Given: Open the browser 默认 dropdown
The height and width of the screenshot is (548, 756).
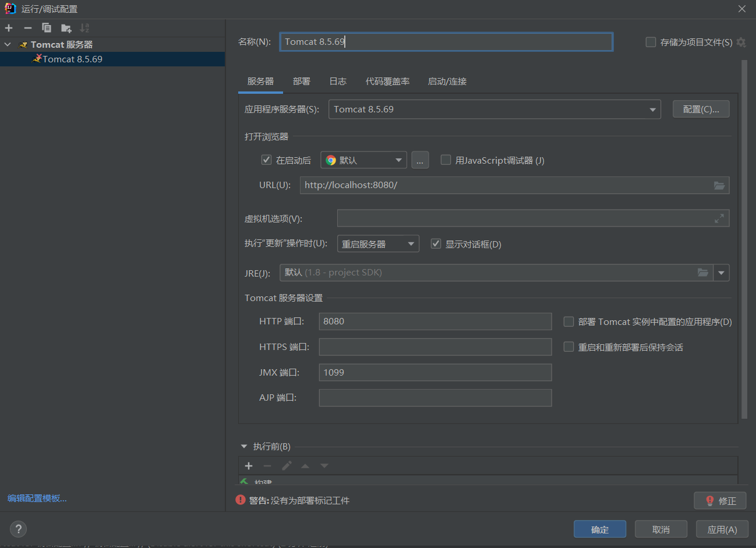Looking at the screenshot, I should pos(363,160).
